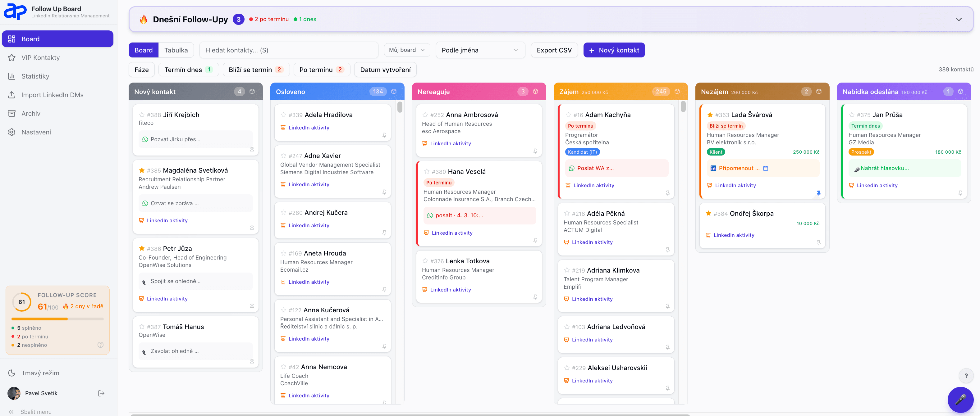Open the Podle jména sort dropdown
980x416 pixels.
(x=480, y=50)
